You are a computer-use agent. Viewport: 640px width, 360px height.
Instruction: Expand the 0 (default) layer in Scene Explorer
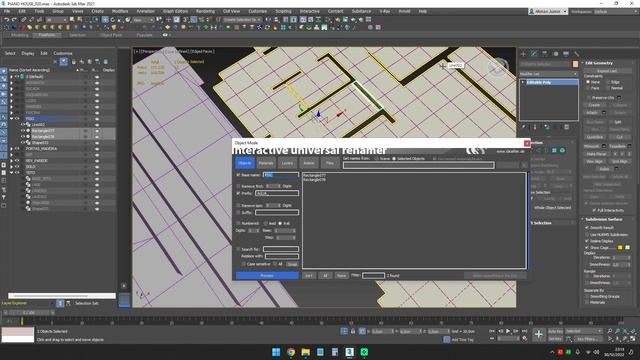click(11, 77)
